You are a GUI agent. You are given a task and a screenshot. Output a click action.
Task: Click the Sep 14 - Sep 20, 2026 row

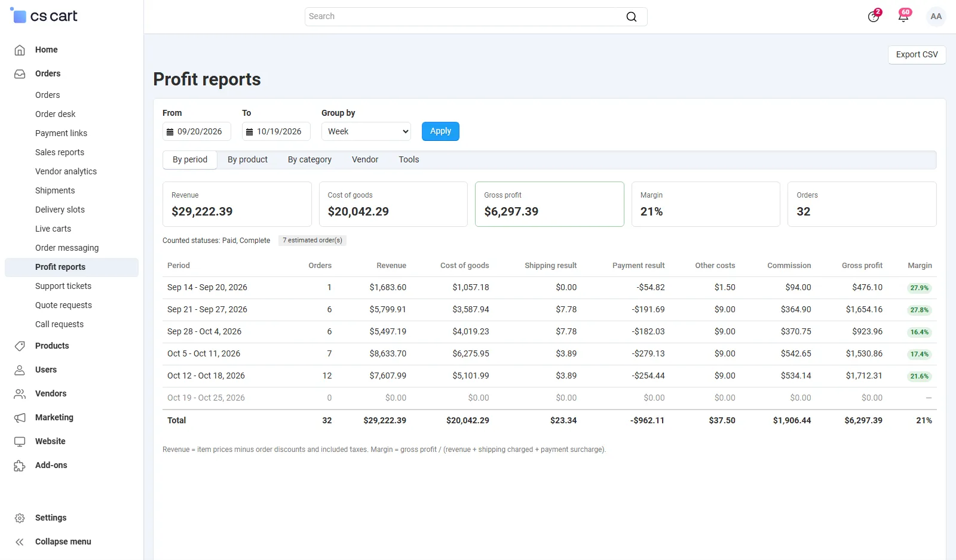550,288
